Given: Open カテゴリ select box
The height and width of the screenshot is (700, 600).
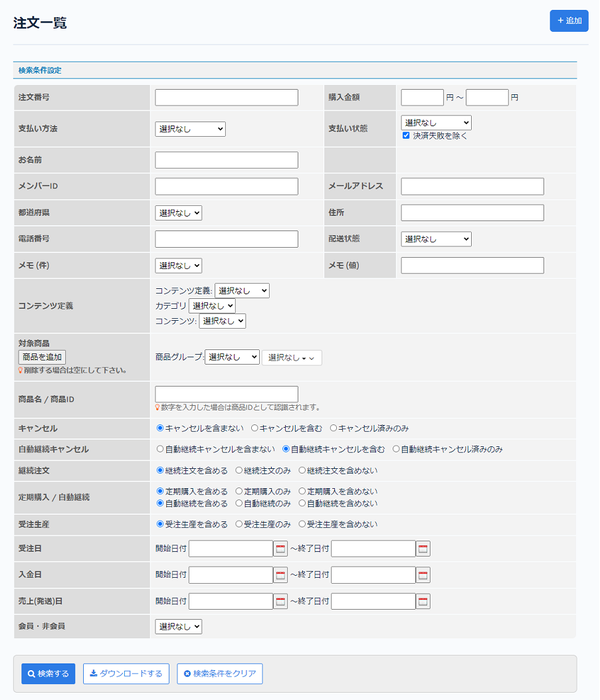Looking at the screenshot, I should (212, 306).
